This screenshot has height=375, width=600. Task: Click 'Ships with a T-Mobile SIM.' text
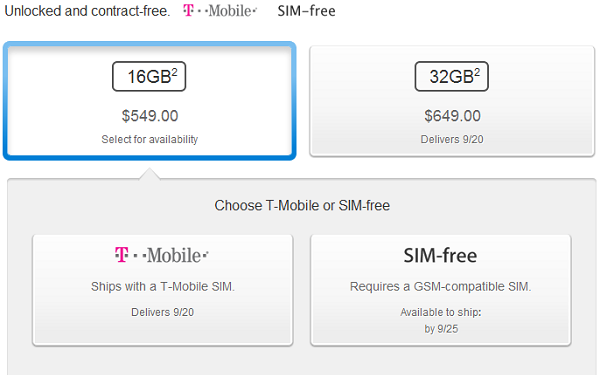pyautogui.click(x=163, y=286)
